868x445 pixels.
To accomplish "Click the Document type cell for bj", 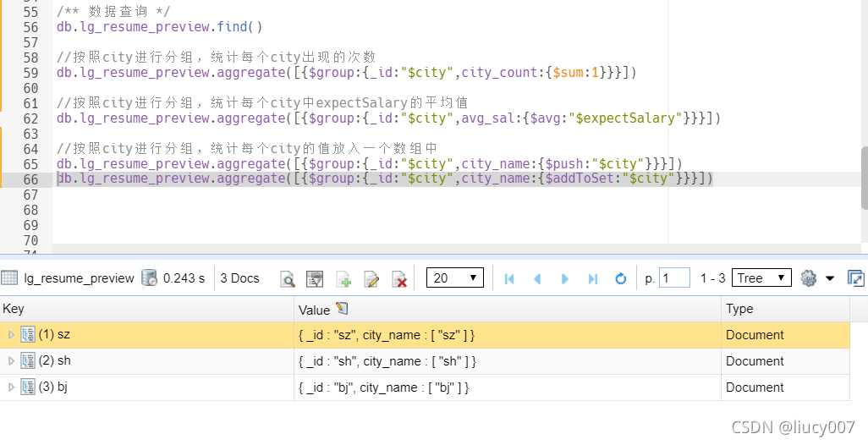I will pyautogui.click(x=785, y=387).
